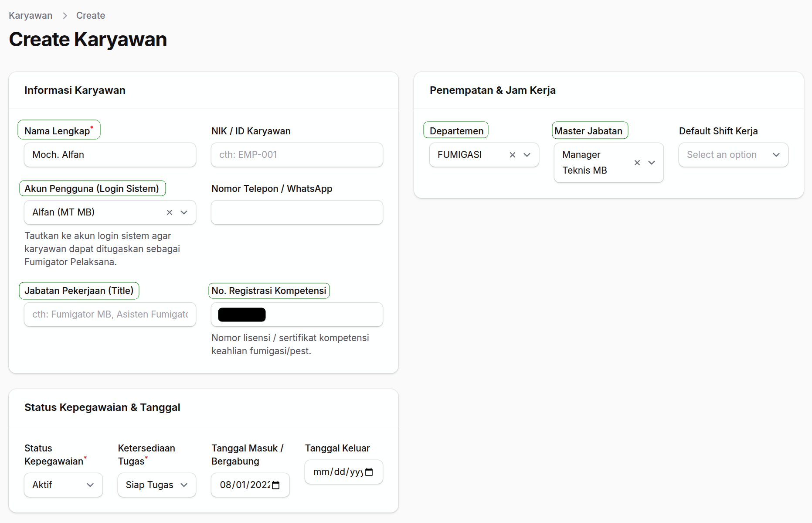Screen dimensions: 812x523
Task: Focus the Nomor Telepon / WhatsApp field
Action: pos(297,212)
